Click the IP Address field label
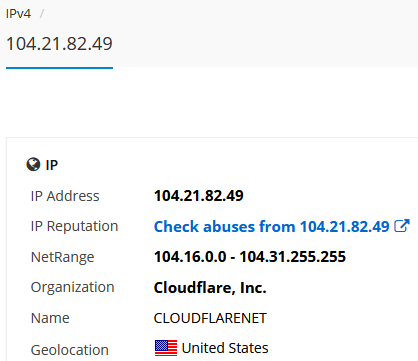 coord(65,196)
